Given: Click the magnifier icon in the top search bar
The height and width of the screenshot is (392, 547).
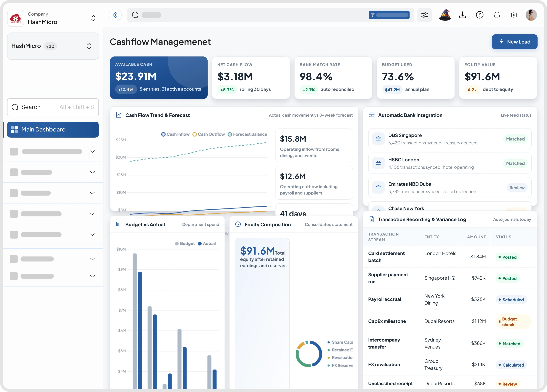Looking at the screenshot, I should [x=135, y=15].
